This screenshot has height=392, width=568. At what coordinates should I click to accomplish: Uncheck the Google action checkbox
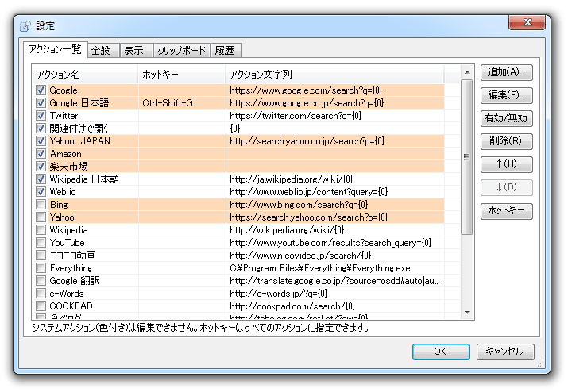click(41, 90)
